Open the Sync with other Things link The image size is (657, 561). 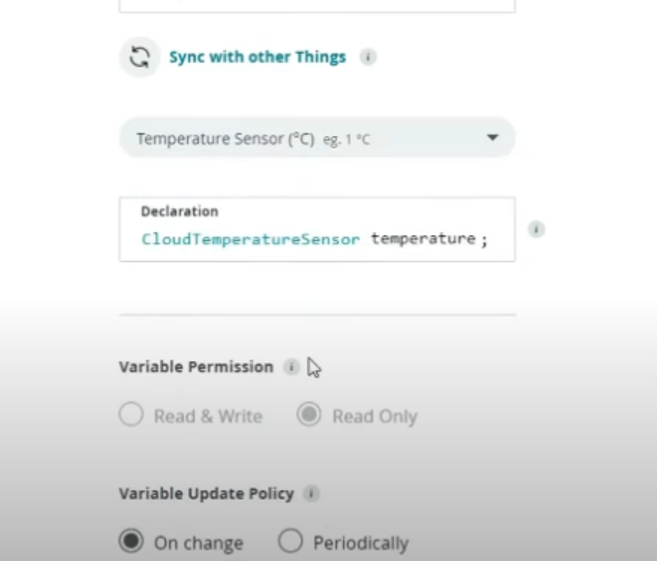(x=257, y=57)
